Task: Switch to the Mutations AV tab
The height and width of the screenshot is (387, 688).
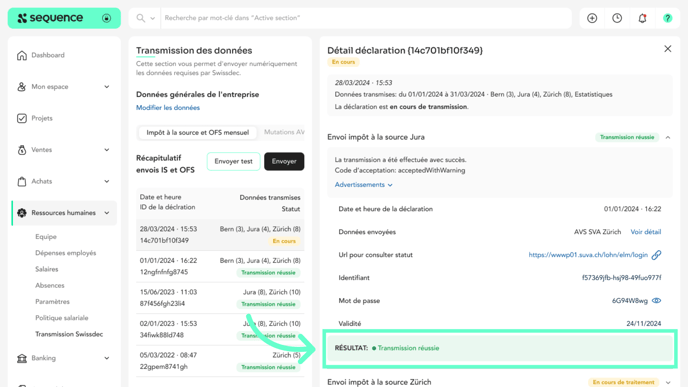Action: tap(284, 133)
